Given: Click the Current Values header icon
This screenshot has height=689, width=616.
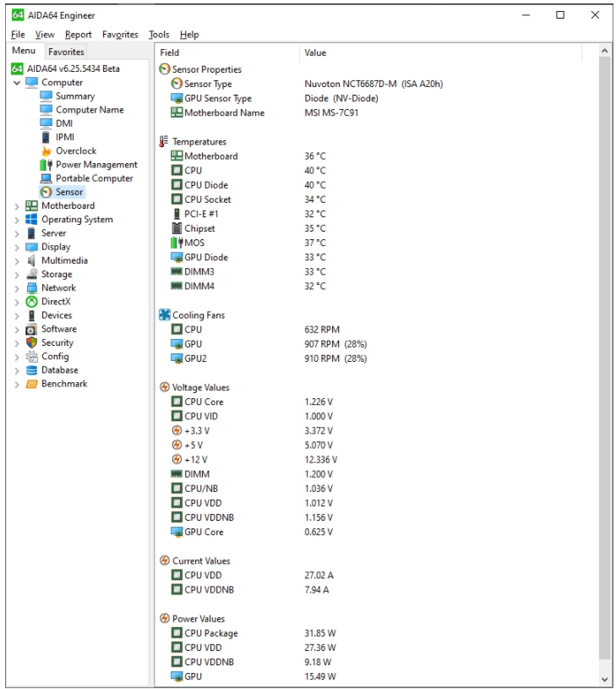Looking at the screenshot, I should [x=165, y=560].
